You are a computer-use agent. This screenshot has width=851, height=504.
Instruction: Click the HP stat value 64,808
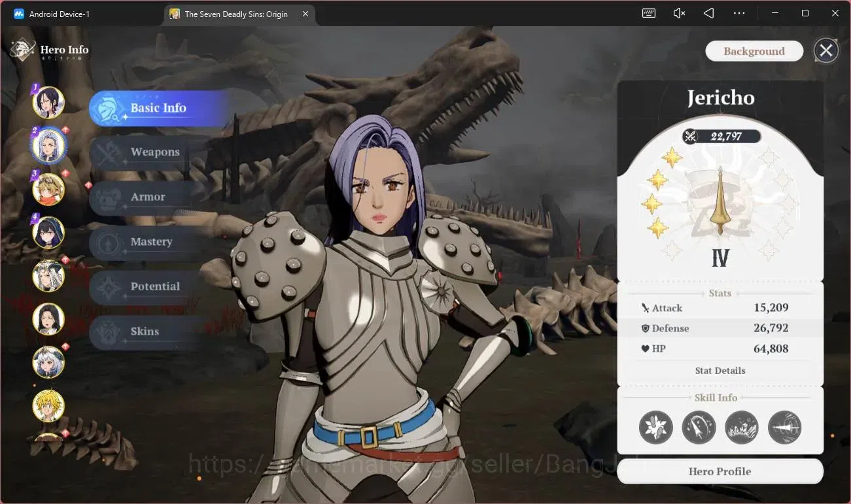771,348
